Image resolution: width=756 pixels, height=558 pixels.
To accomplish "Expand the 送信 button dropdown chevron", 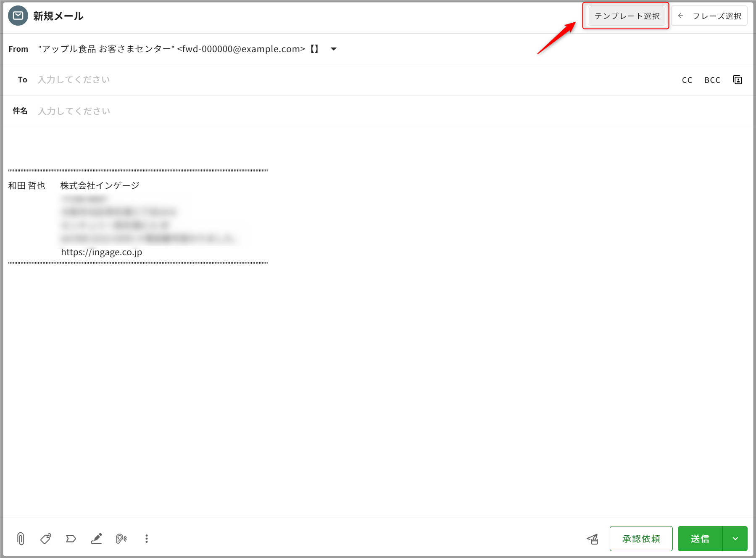I will pos(735,539).
